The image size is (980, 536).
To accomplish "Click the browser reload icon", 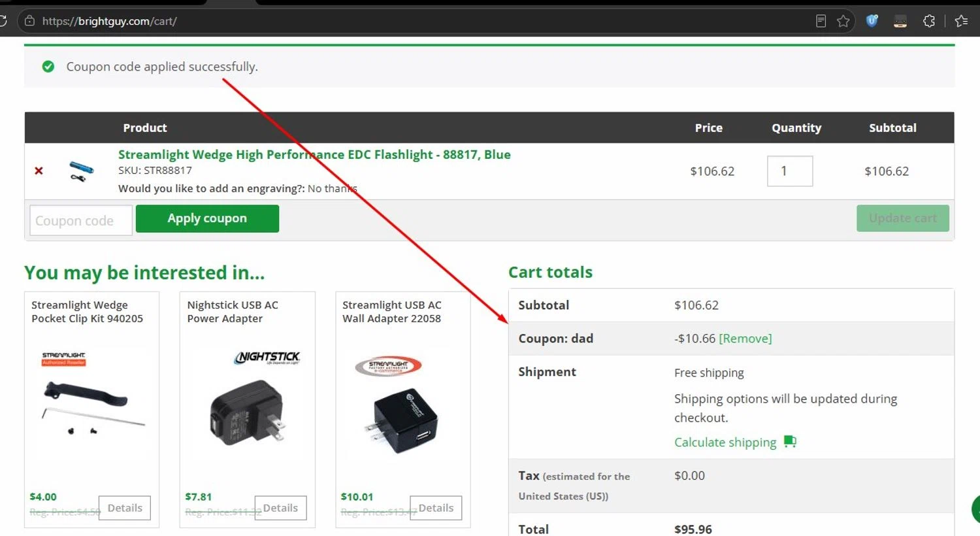I will point(3,21).
